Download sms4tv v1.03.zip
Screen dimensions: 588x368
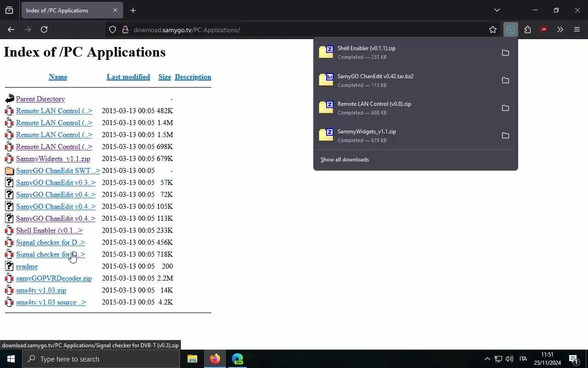(x=41, y=290)
